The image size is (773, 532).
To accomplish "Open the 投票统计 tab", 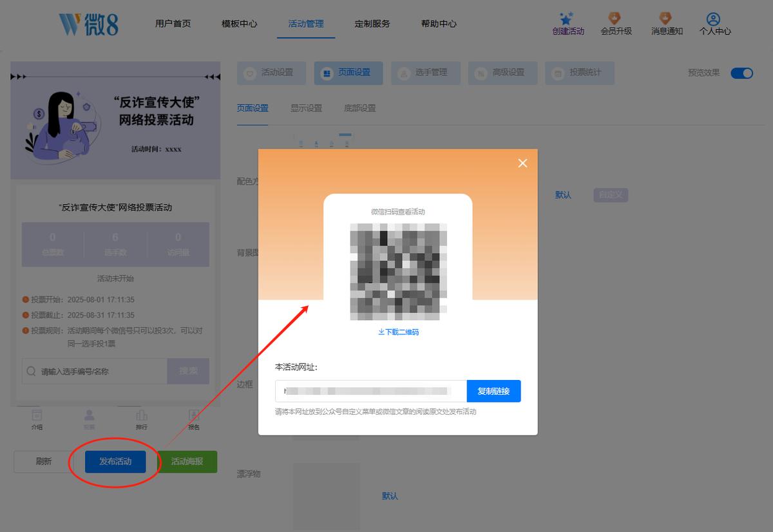I will [579, 73].
